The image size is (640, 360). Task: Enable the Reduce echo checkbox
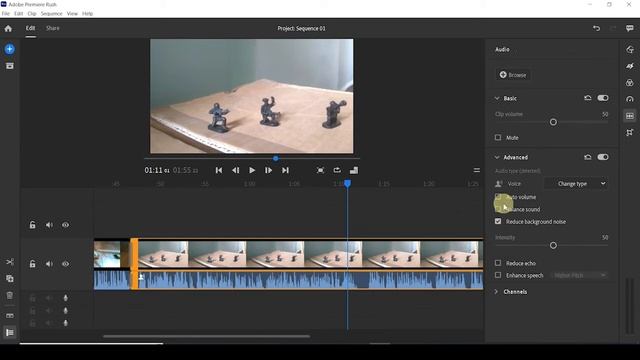[498, 263]
